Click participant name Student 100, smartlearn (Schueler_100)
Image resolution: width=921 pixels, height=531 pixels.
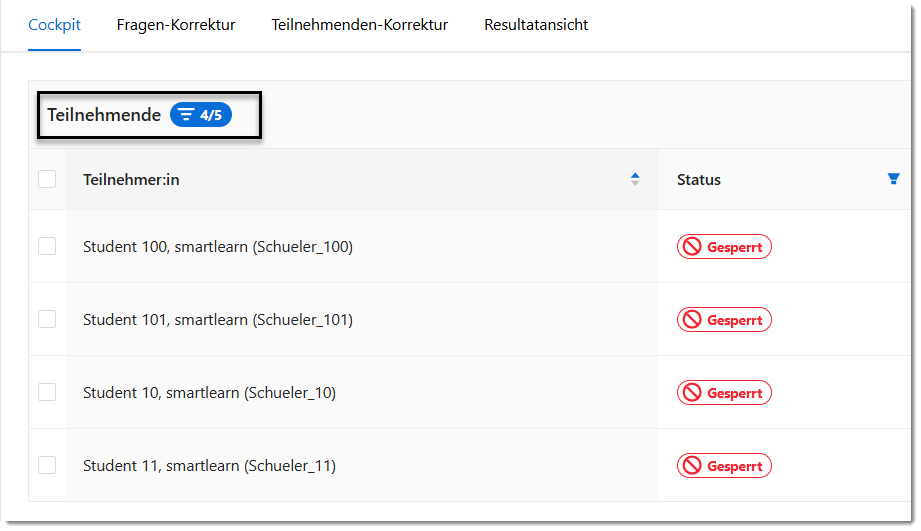coord(218,247)
